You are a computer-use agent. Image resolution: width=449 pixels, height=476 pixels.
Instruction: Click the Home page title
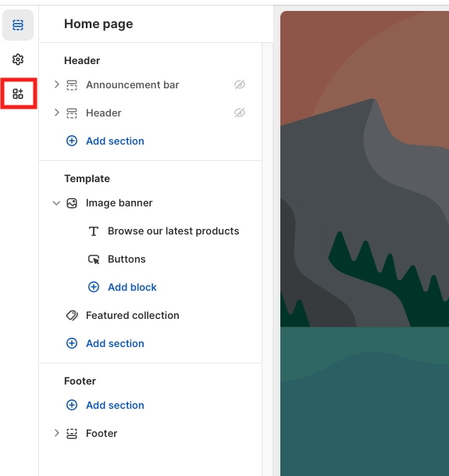98,24
